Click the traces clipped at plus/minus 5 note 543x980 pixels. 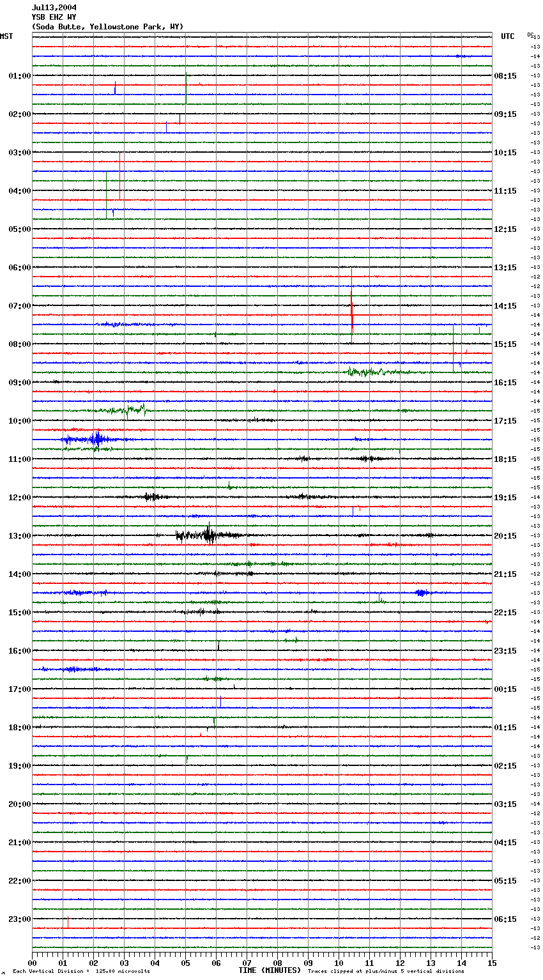tap(386, 972)
